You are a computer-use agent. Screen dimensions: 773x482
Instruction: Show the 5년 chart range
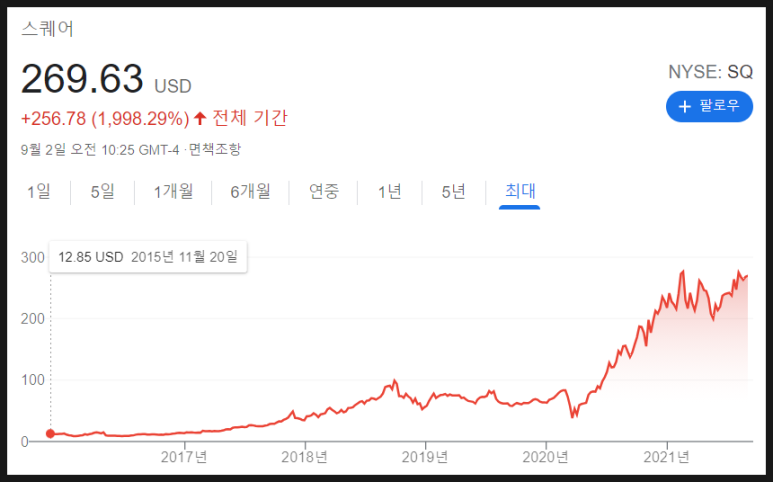454,191
